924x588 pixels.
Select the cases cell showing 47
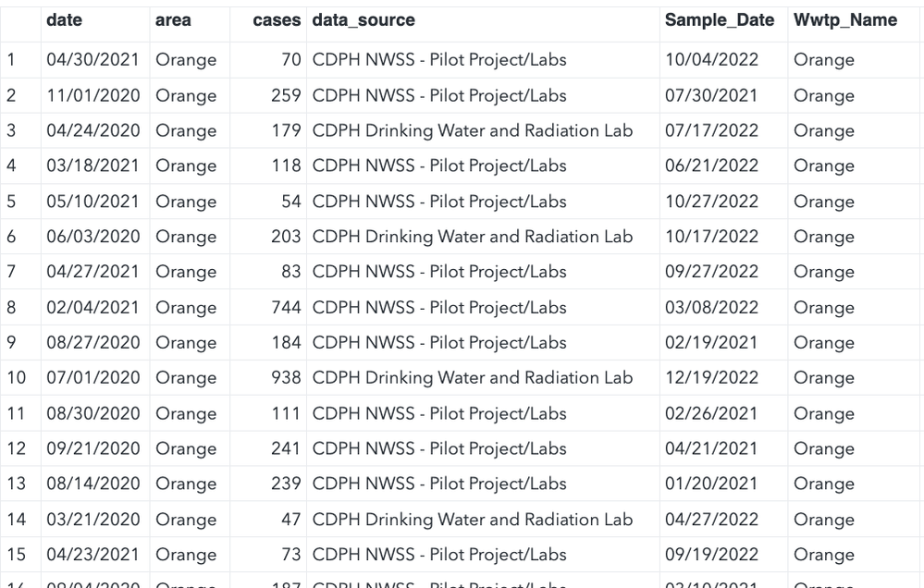(290, 519)
